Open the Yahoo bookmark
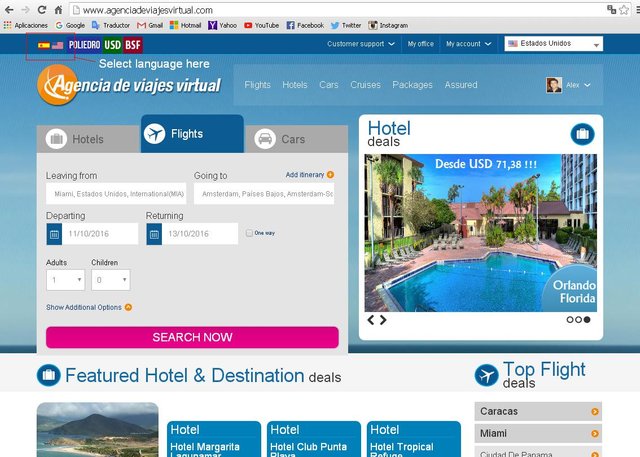Viewport: 640px width, 457px height. 222,25
